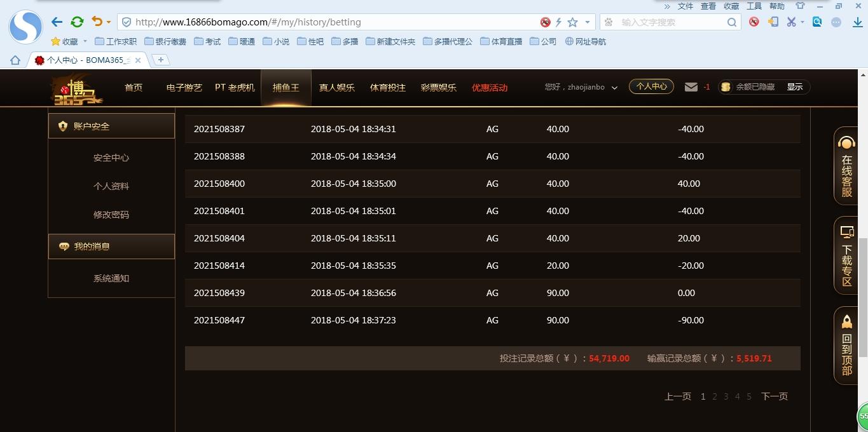Click the orange undo-close arrow icon
Viewport: 868px width, 432px height.
[x=97, y=22]
